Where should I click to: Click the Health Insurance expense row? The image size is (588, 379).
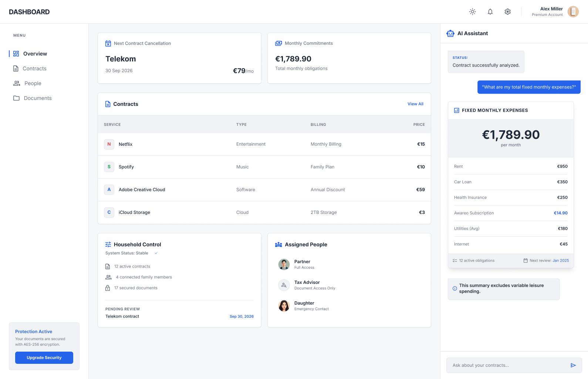click(x=511, y=198)
